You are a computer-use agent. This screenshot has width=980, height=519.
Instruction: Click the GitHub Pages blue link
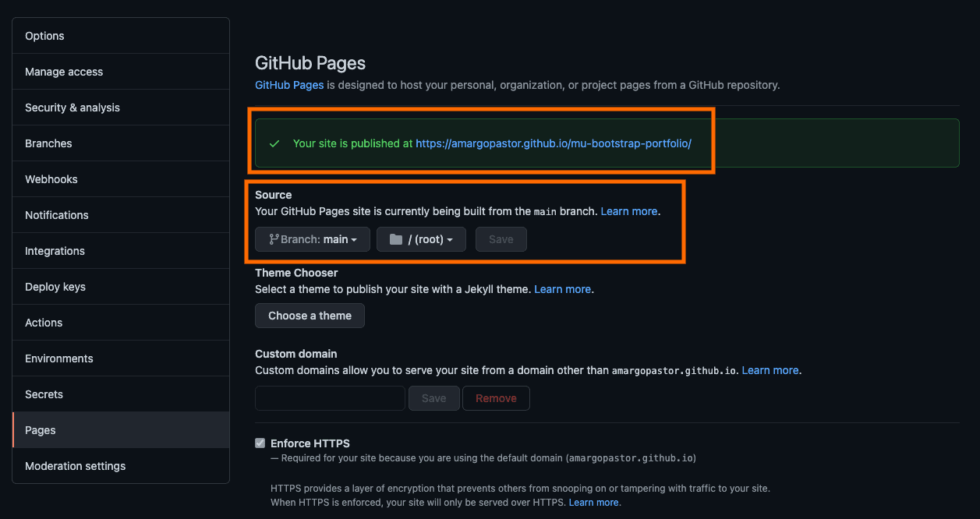coord(289,85)
